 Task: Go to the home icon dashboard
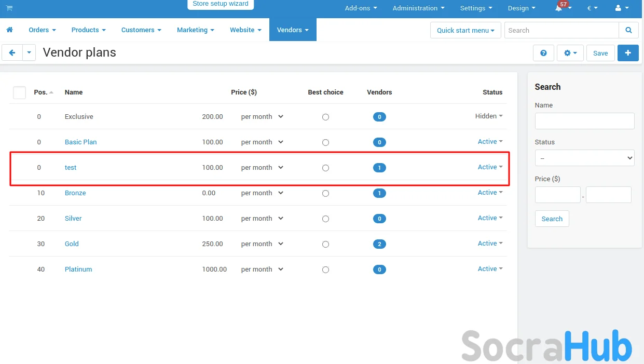(9, 30)
